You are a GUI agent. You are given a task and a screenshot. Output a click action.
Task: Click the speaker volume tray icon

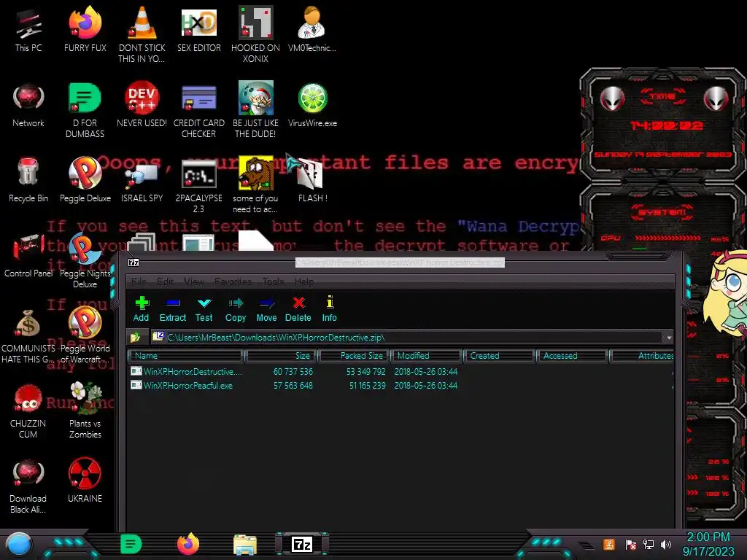coord(665,544)
